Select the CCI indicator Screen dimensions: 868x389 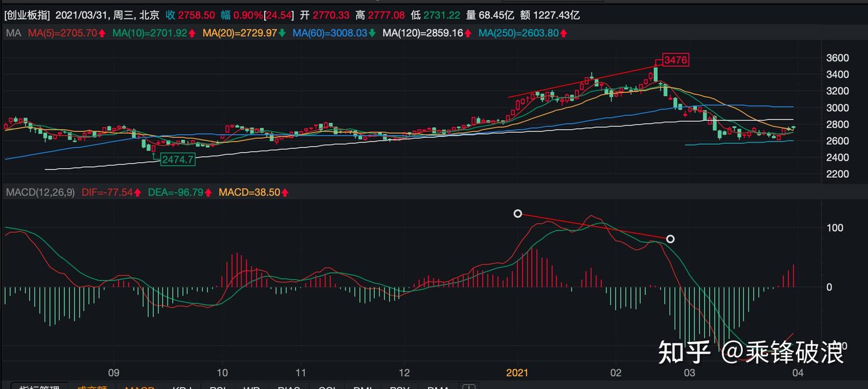[x=326, y=386]
